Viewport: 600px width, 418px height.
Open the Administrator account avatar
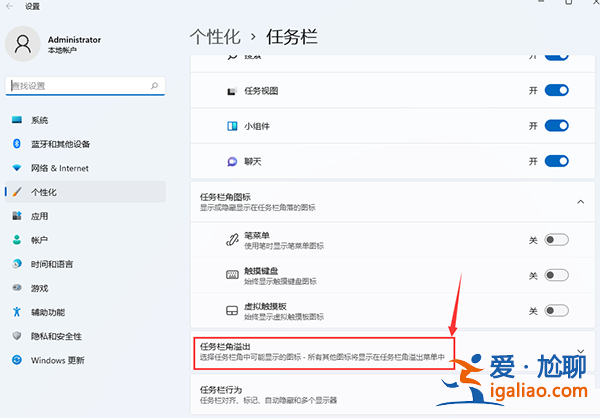tap(23, 44)
